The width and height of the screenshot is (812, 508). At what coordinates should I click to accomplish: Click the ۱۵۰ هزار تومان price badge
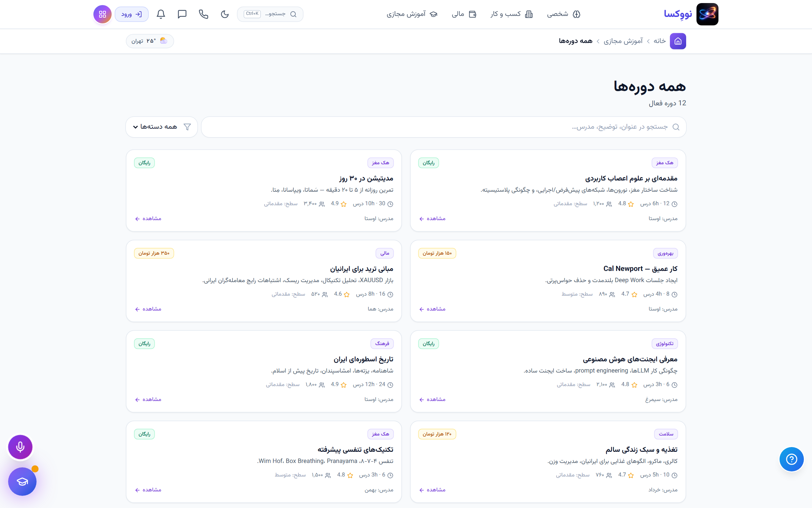point(437,253)
